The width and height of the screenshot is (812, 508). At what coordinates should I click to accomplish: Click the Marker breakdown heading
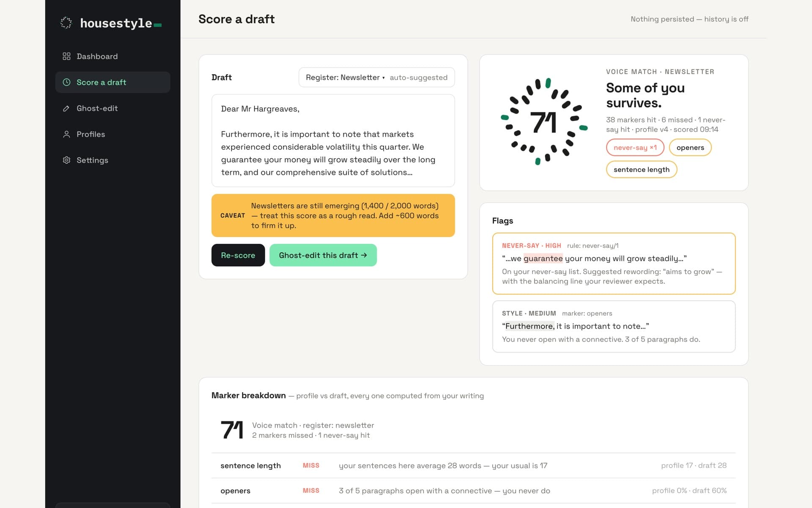[249, 395]
